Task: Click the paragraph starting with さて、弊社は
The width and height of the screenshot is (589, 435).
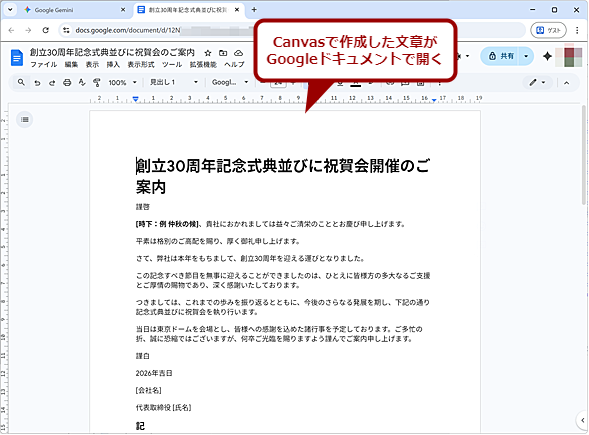Action: click(250, 258)
